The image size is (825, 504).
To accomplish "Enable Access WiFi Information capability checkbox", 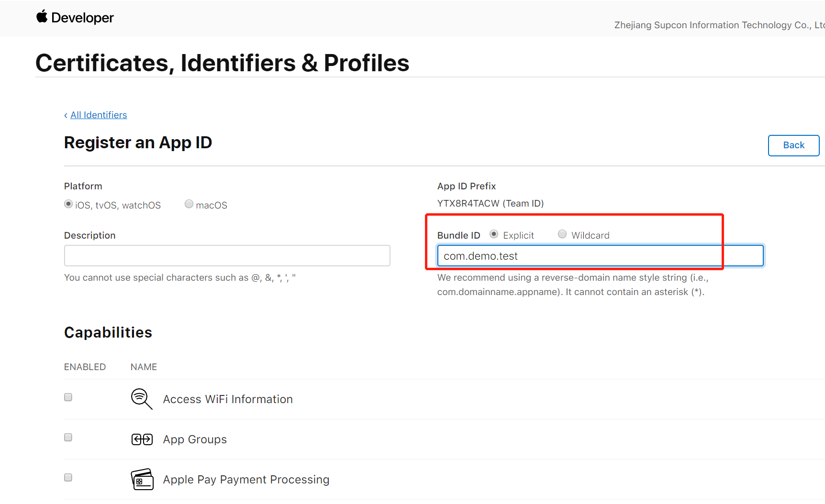I will tap(68, 397).
